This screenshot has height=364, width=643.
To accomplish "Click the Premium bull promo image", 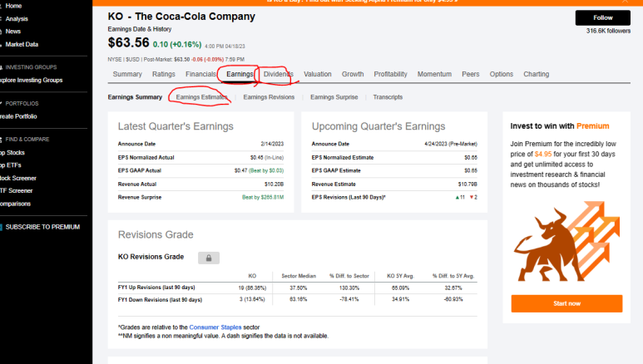I will pyautogui.click(x=566, y=242).
